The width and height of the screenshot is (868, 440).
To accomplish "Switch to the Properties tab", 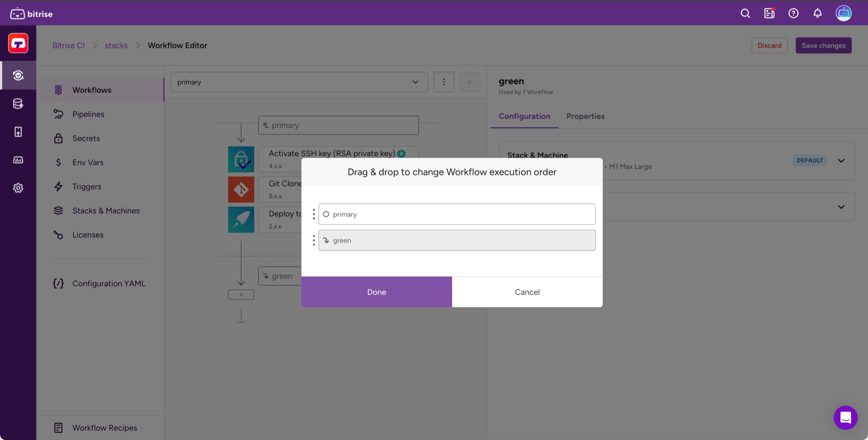I will pos(586,116).
